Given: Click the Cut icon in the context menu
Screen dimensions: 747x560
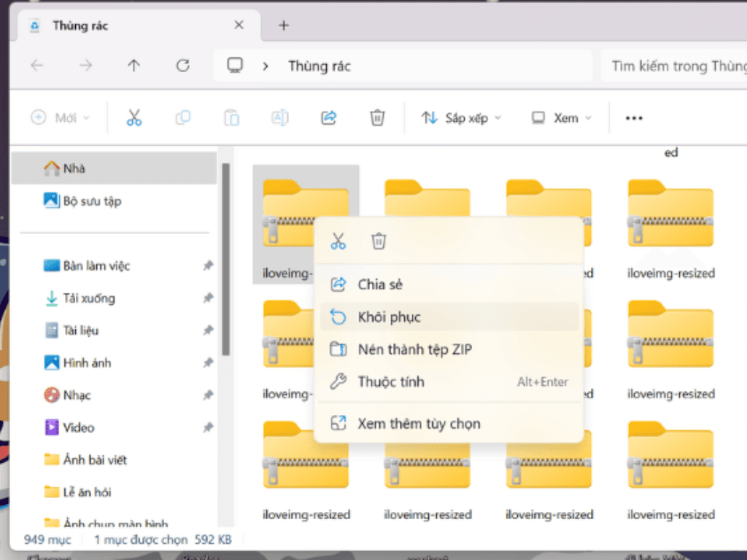Looking at the screenshot, I should coord(338,241).
